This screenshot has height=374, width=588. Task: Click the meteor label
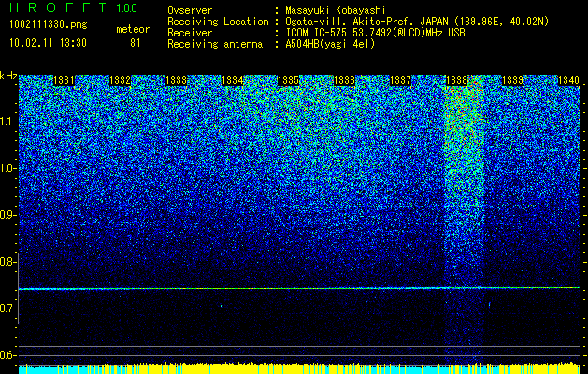(x=133, y=29)
